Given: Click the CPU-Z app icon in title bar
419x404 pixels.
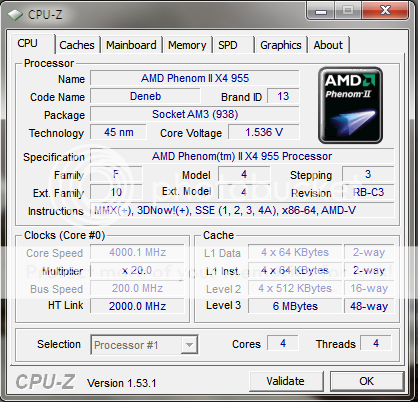Looking at the screenshot, I should 15,15.
